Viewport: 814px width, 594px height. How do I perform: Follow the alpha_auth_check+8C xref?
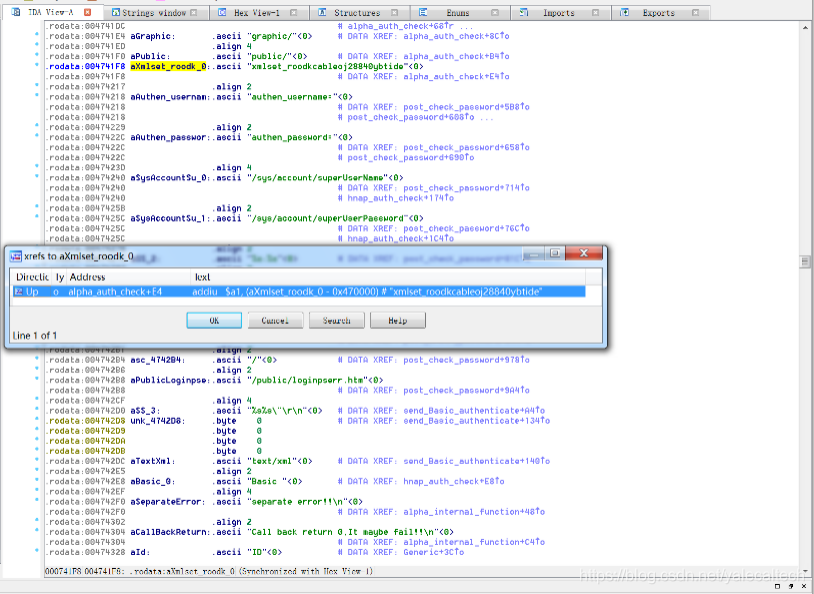click(x=456, y=36)
